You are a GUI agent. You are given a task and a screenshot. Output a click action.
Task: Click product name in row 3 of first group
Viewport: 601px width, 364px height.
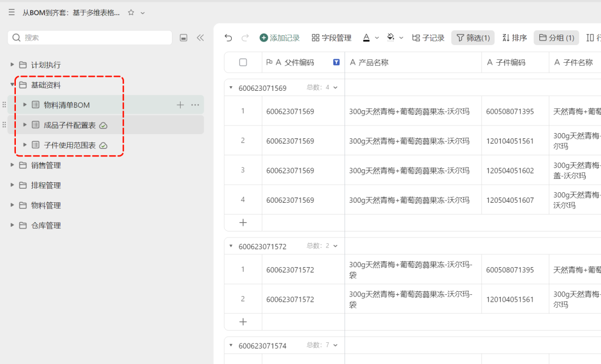pos(409,171)
